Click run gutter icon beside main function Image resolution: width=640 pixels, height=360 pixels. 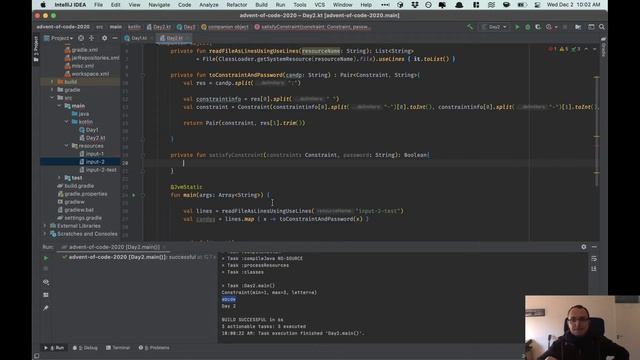(133, 195)
